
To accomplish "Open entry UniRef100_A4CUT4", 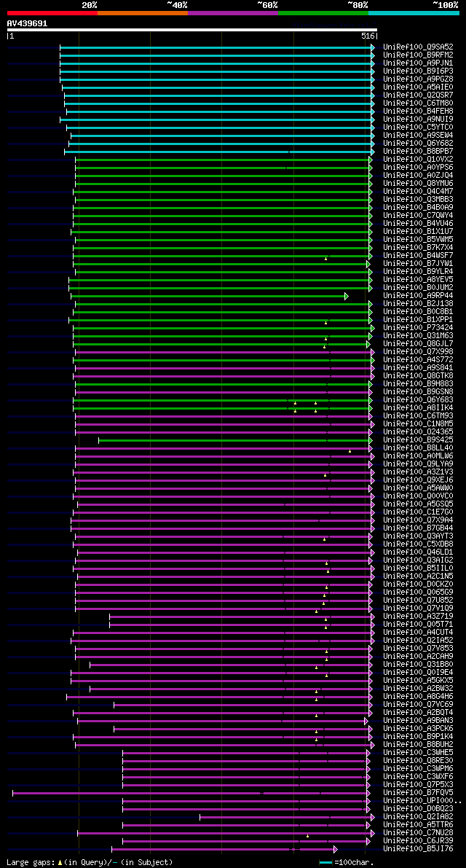I will 418,633.
